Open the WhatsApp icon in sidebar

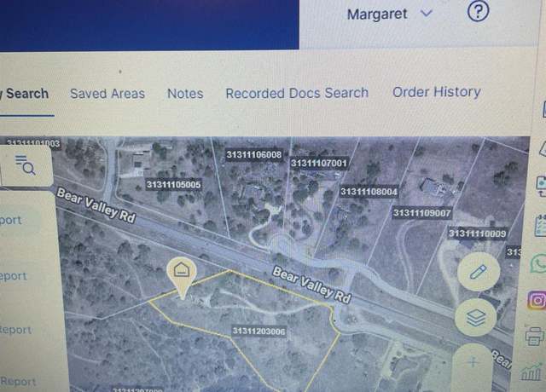[538, 263]
